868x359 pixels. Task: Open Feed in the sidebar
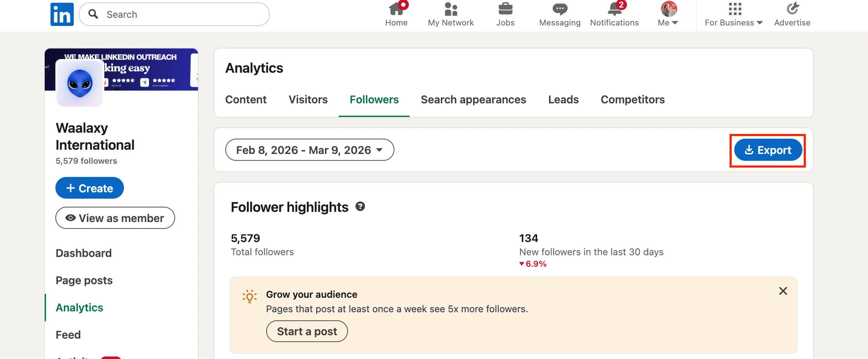tap(68, 335)
